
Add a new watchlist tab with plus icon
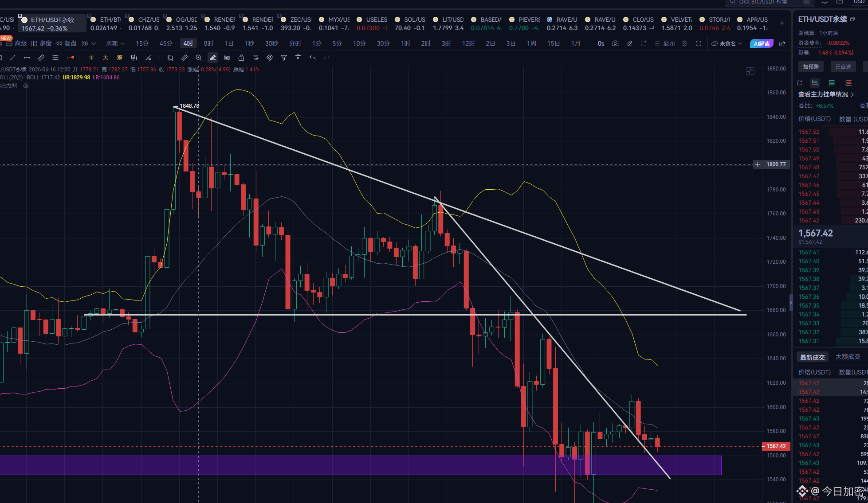pos(782,23)
